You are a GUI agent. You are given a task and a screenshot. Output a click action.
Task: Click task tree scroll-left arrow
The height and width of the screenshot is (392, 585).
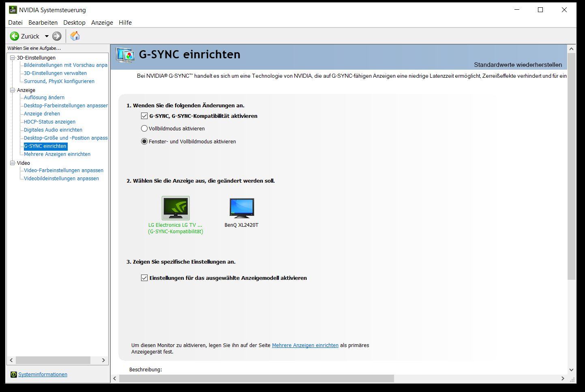tap(11, 360)
